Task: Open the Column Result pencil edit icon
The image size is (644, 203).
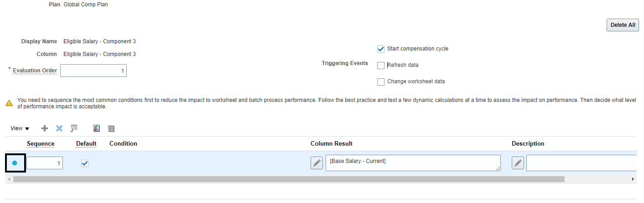Action: 317,163
